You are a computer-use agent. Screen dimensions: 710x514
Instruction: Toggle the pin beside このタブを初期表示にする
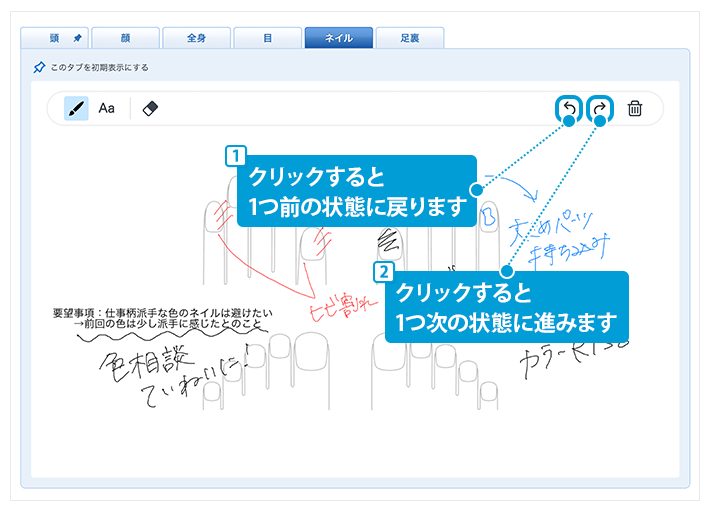(x=39, y=68)
